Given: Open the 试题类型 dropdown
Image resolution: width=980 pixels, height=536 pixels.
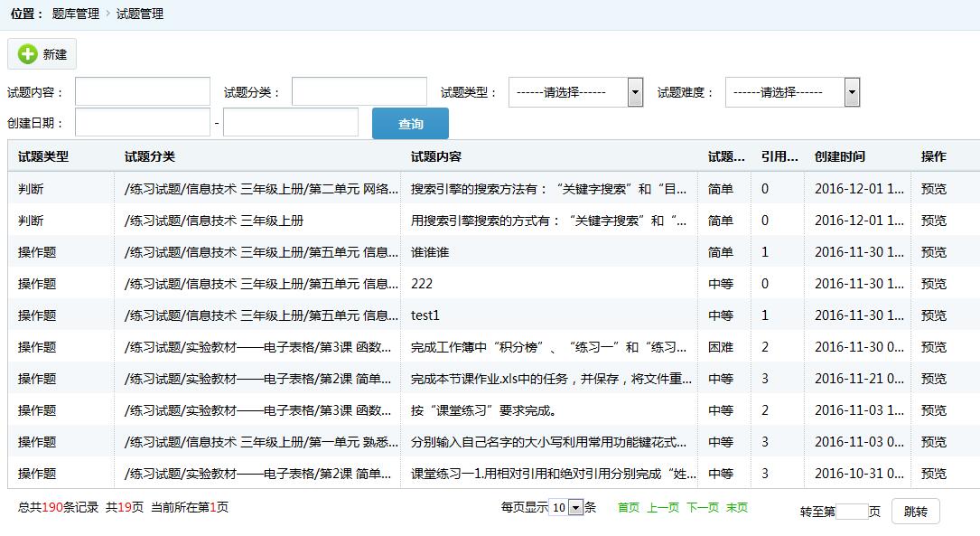Looking at the screenshot, I should pos(575,92).
